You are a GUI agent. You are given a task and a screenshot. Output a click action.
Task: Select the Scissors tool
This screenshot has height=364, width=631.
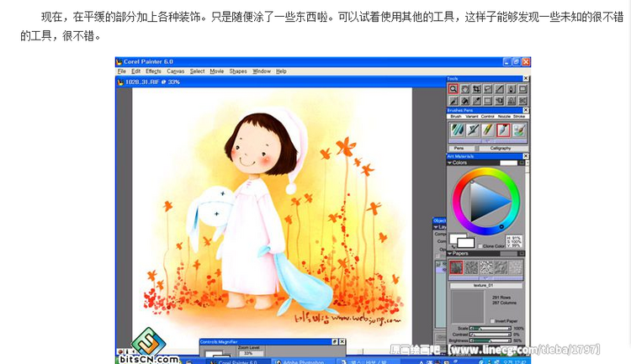coord(522,101)
